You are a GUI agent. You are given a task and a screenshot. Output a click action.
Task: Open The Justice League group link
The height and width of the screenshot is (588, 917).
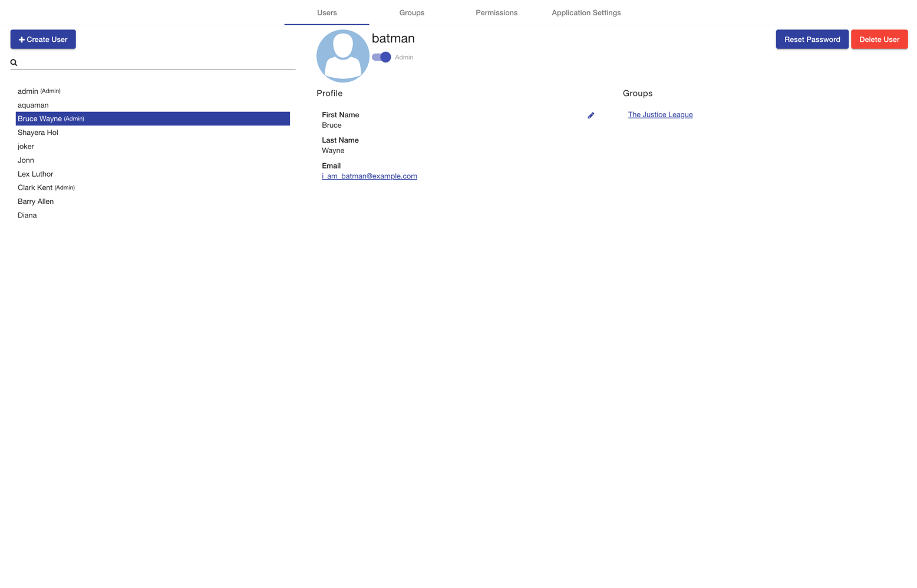[x=660, y=114]
